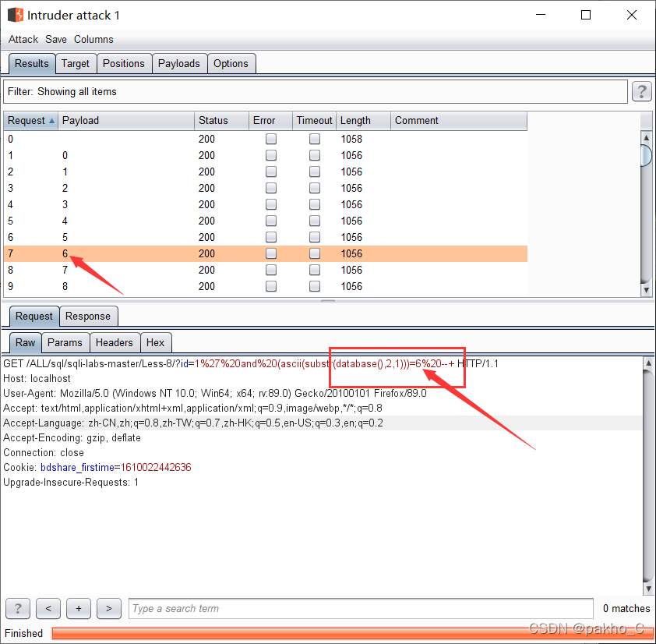This screenshot has height=644, width=656.
Task: Sort by the Length column header
Action: click(x=363, y=121)
